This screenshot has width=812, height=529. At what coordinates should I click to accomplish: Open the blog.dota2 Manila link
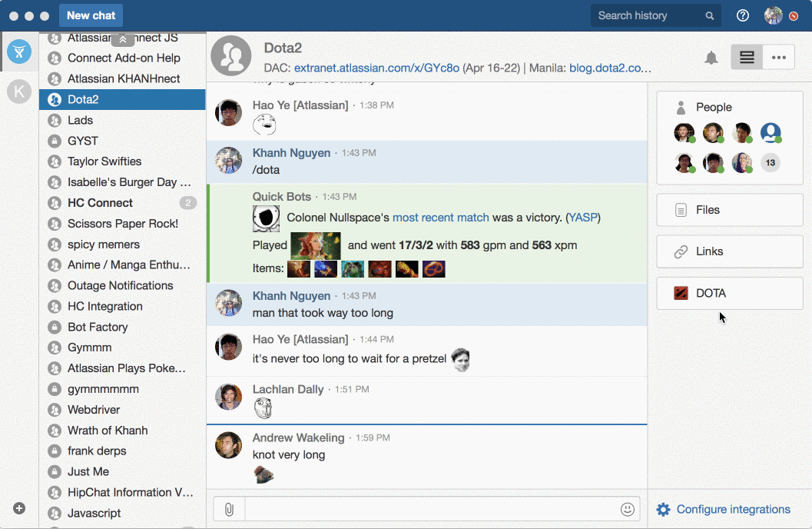(610, 68)
